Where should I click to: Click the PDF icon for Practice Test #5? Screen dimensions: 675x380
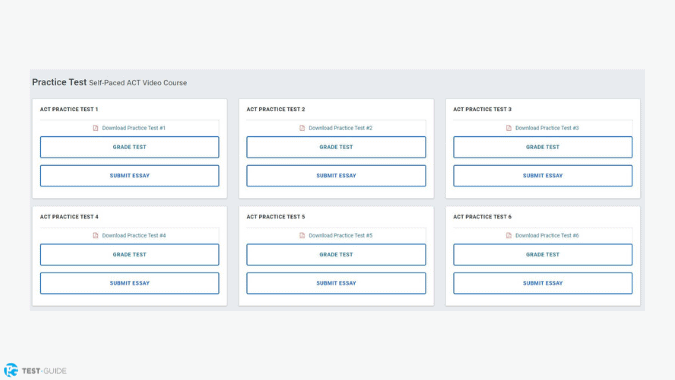302,235
